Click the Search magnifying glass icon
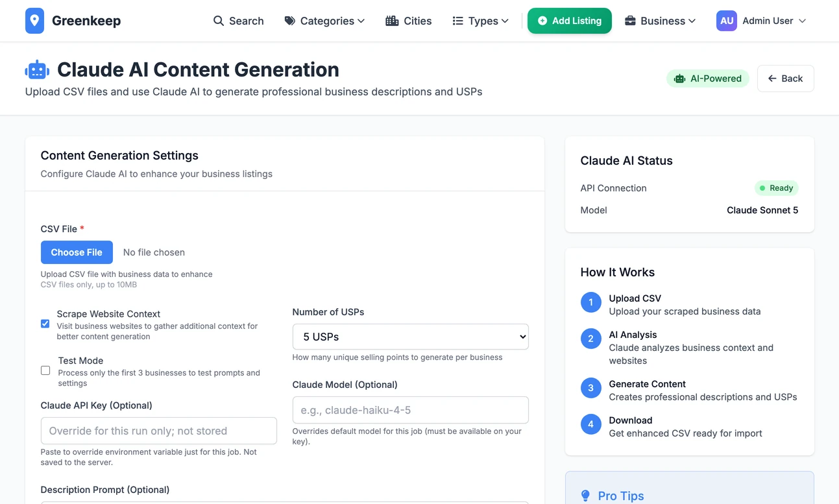Image resolution: width=839 pixels, height=504 pixels. point(219,21)
